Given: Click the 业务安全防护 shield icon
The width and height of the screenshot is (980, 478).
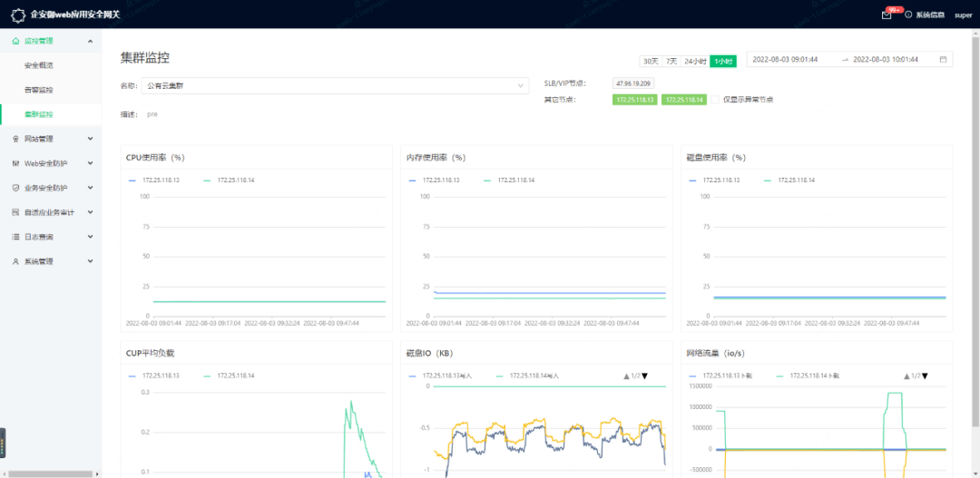Looking at the screenshot, I should (15, 188).
